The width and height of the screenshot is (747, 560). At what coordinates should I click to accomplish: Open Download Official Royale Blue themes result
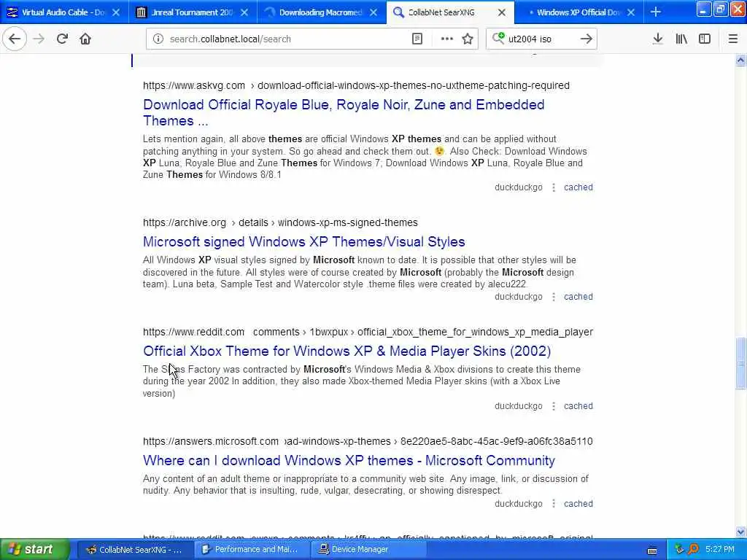344,112
